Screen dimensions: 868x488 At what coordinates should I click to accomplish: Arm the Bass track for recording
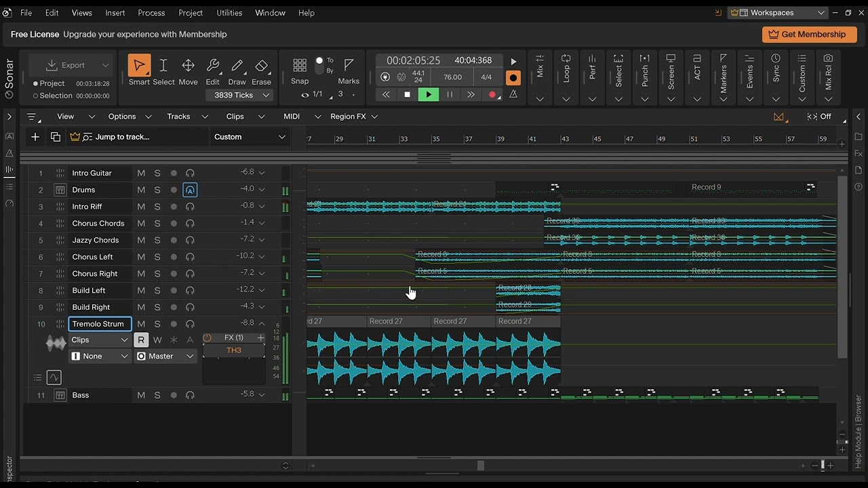click(174, 395)
